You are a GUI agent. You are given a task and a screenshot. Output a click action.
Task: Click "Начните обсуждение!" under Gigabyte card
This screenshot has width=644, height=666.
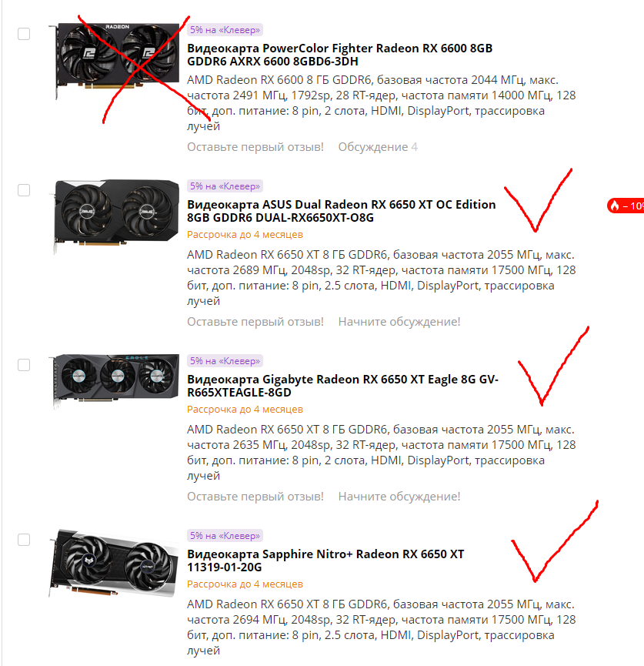coord(399,497)
